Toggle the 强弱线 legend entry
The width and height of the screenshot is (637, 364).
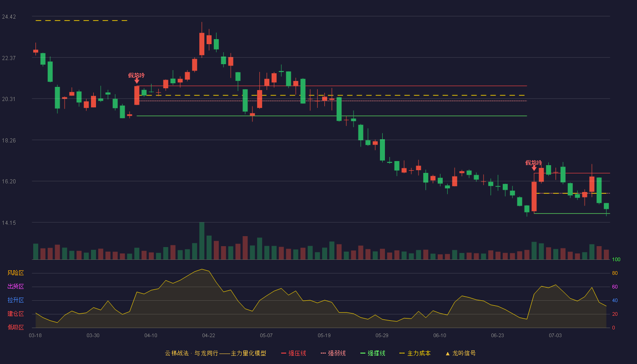click(x=333, y=353)
